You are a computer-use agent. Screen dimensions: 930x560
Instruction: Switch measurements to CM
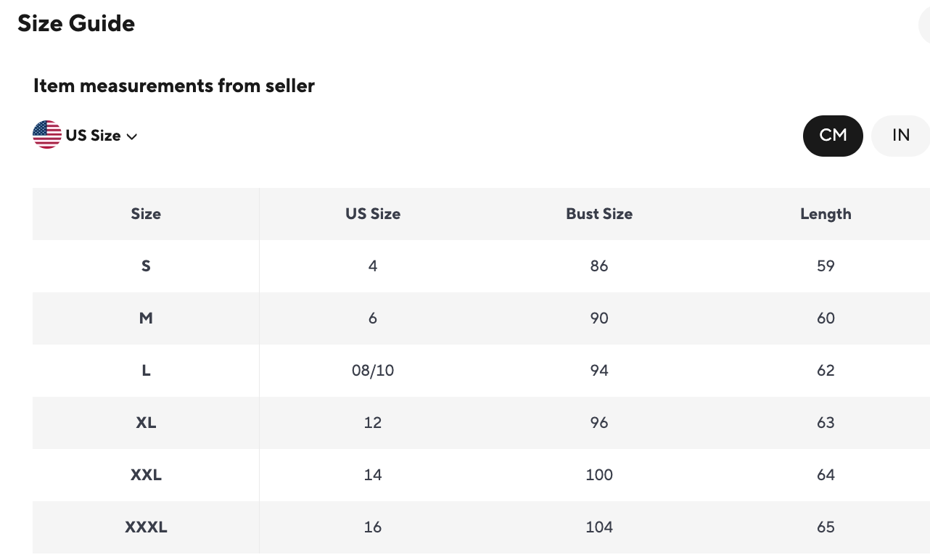(x=833, y=136)
